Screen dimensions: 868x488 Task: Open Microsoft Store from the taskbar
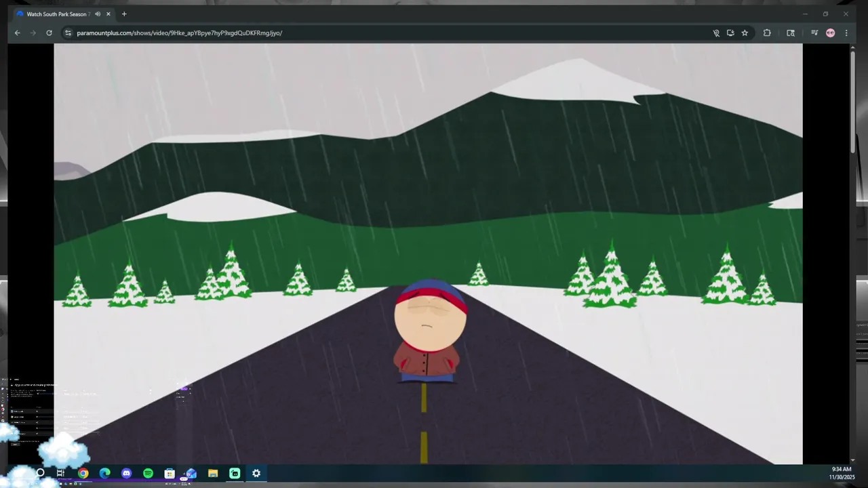170,473
